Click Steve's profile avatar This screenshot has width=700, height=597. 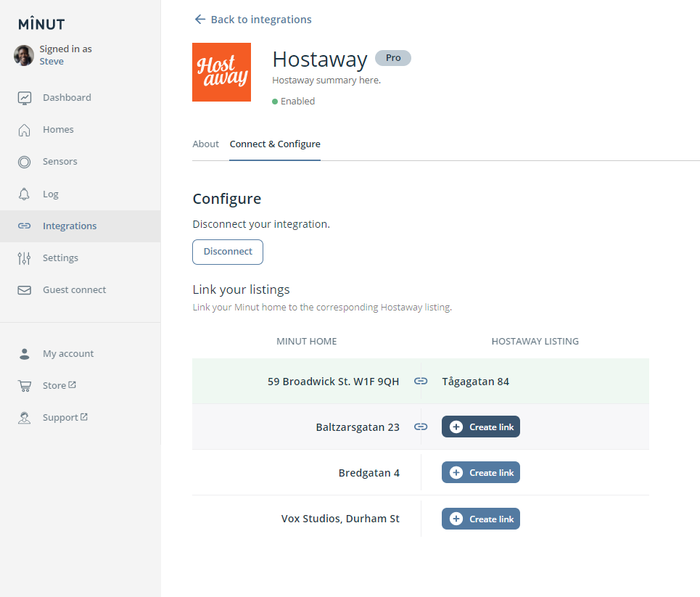point(24,55)
